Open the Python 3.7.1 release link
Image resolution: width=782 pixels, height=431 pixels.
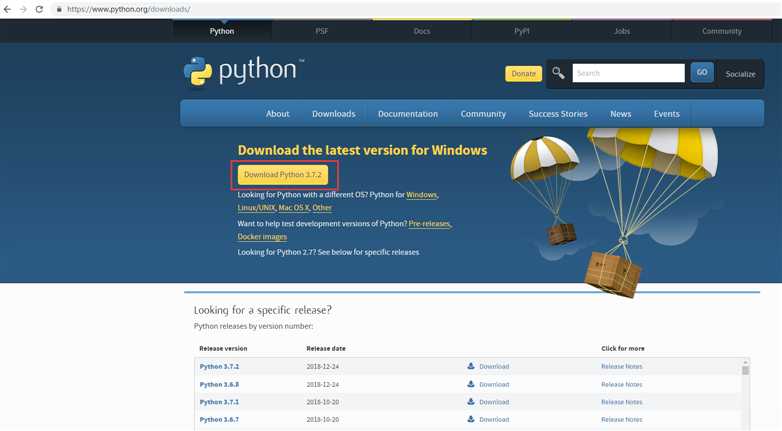(219, 402)
